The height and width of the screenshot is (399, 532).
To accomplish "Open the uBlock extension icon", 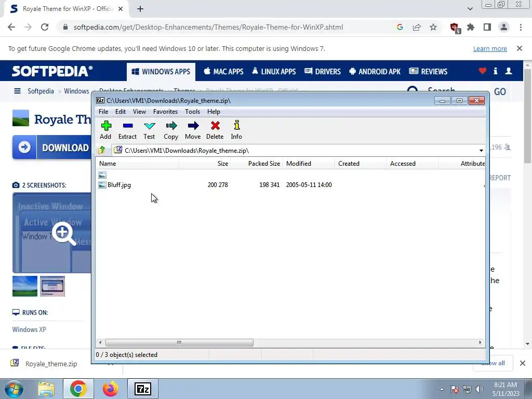I will pos(455,28).
